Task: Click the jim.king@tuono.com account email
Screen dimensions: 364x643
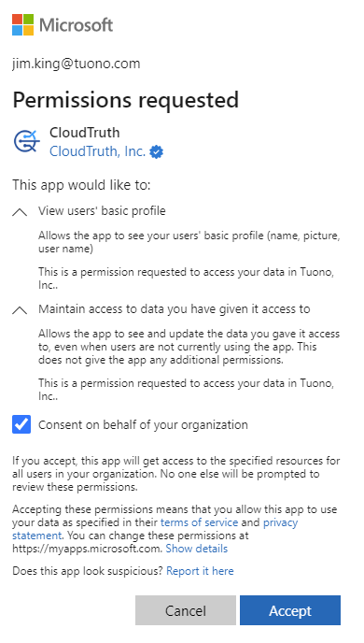Action: pyautogui.click(x=77, y=64)
